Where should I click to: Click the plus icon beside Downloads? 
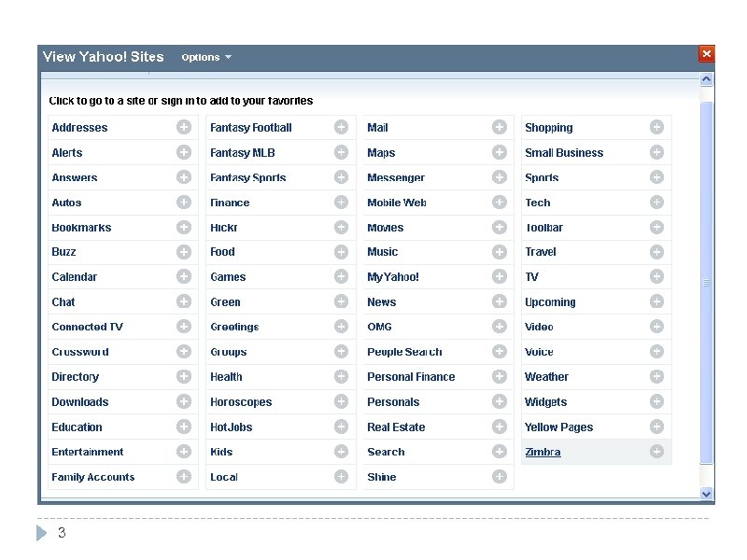pos(183,401)
